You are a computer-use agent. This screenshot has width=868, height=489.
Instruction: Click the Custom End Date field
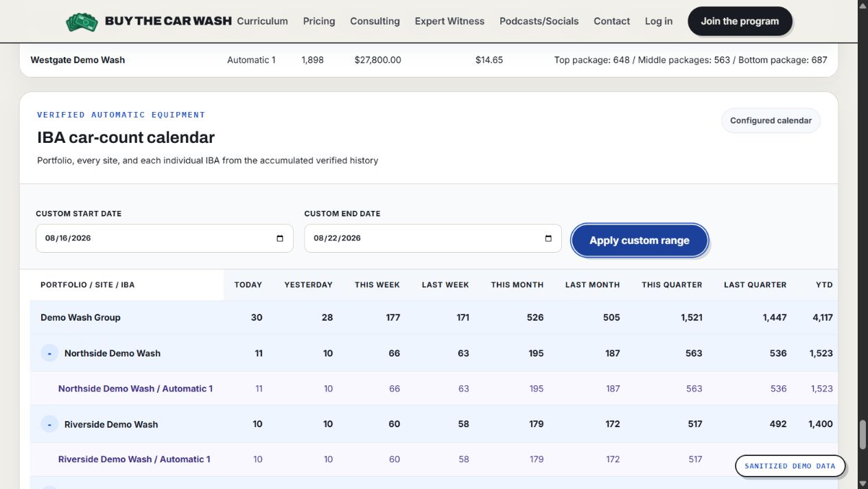(x=433, y=238)
